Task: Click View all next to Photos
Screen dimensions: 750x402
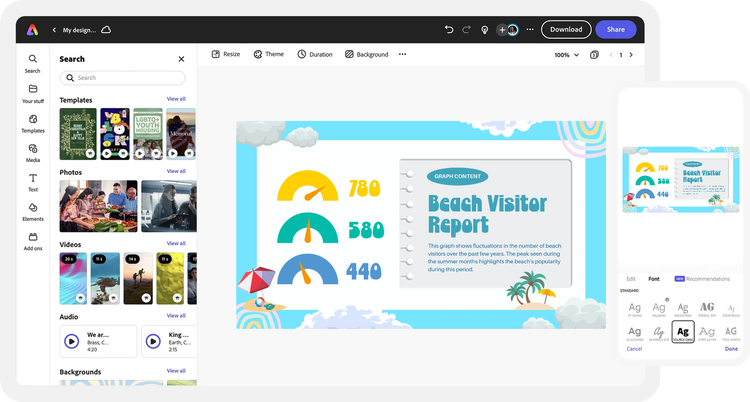Action: (x=176, y=171)
